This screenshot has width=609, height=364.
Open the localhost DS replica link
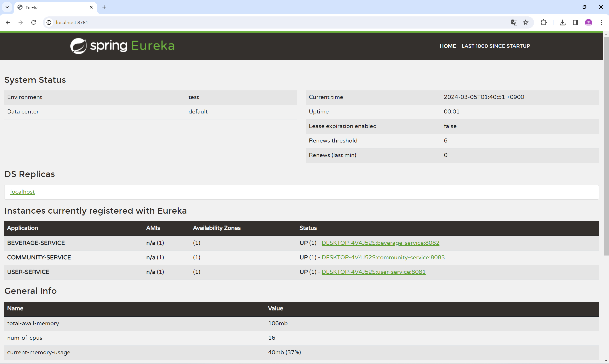point(22,192)
